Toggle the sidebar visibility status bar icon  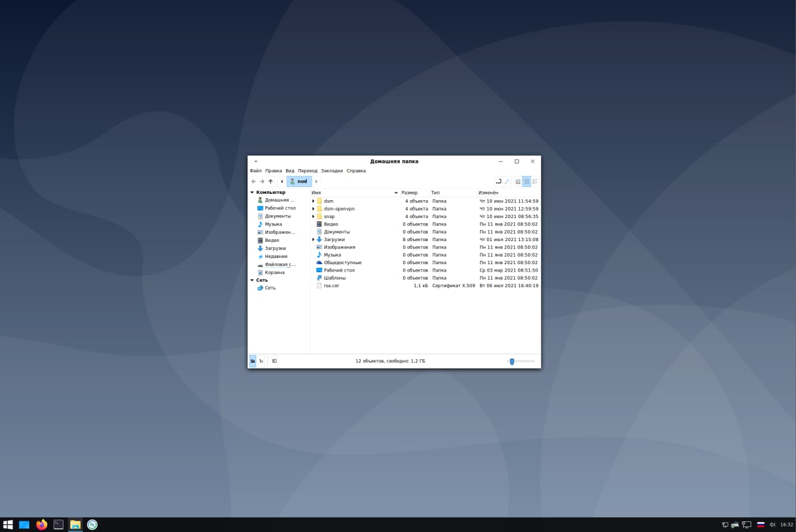pyautogui.click(x=274, y=361)
